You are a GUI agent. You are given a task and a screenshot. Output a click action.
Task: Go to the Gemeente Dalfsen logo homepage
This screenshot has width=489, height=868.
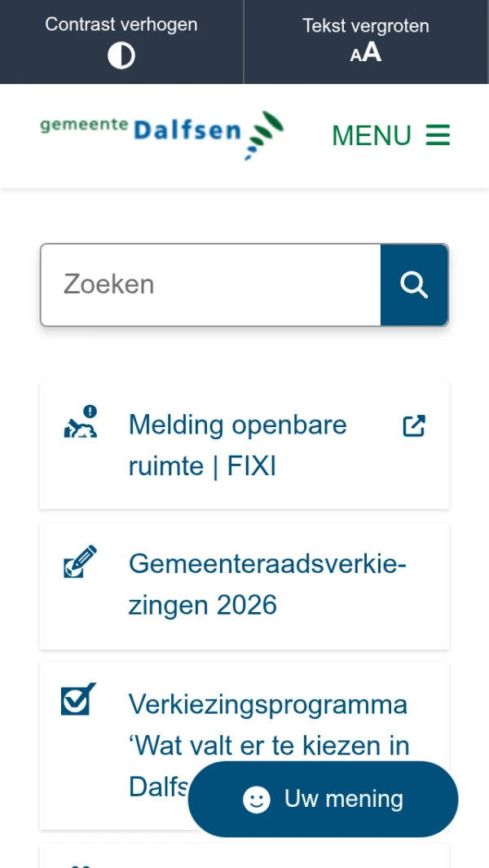pyautogui.click(x=161, y=134)
